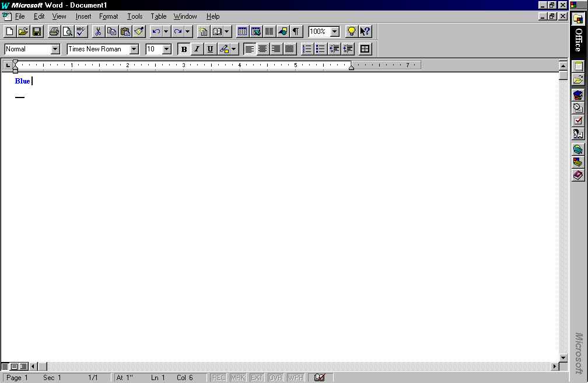Switch to Outline view button
Image resolution: width=588 pixels, height=383 pixels.
point(23,367)
